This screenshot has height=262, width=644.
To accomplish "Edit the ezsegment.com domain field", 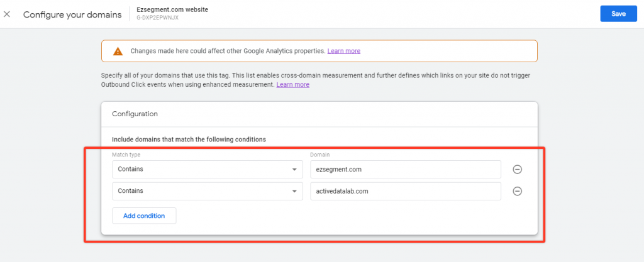I will [x=406, y=170].
